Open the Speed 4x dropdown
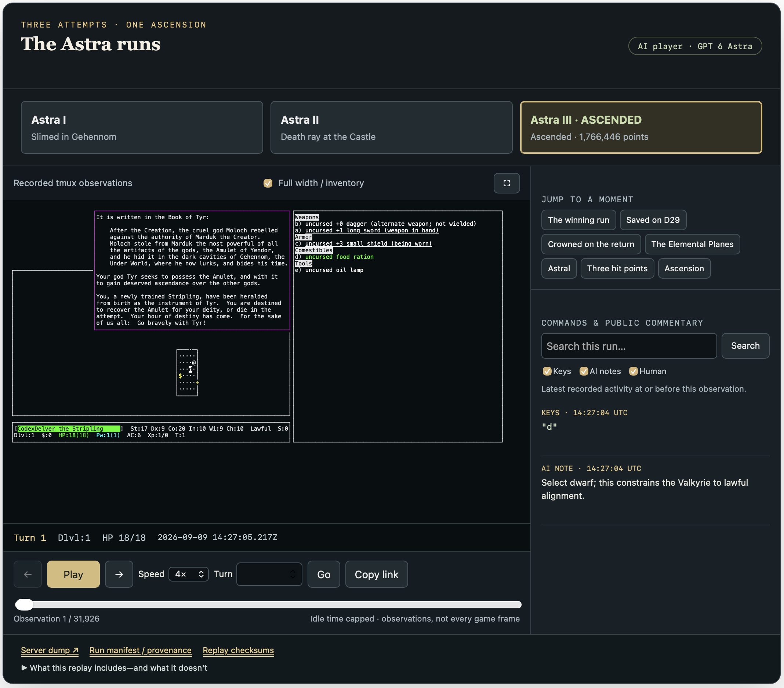The image size is (784, 688). pyautogui.click(x=189, y=574)
